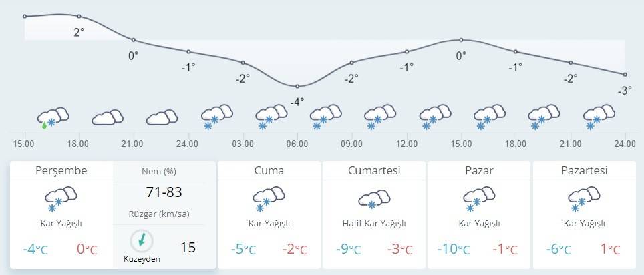Select the Perşembe day tab

click(x=61, y=170)
